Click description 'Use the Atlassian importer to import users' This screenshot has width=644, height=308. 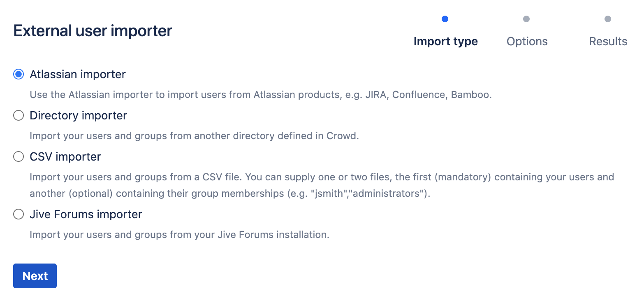tap(141, 95)
